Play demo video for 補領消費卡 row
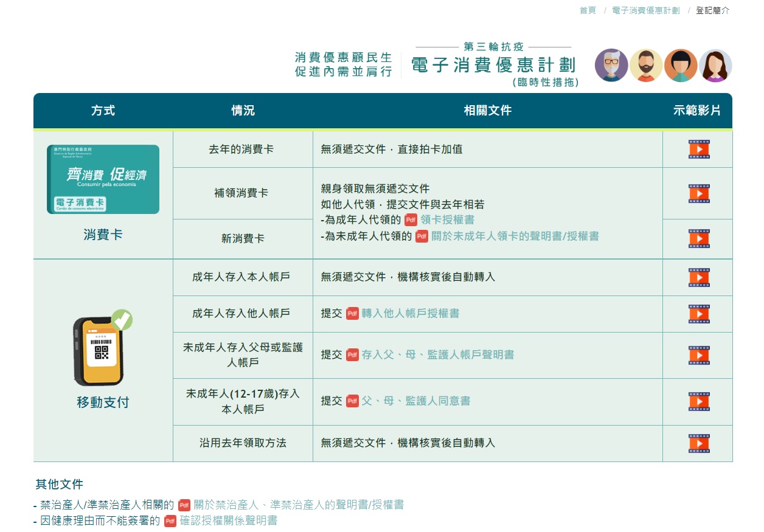The width and height of the screenshot is (764, 532). (x=699, y=193)
